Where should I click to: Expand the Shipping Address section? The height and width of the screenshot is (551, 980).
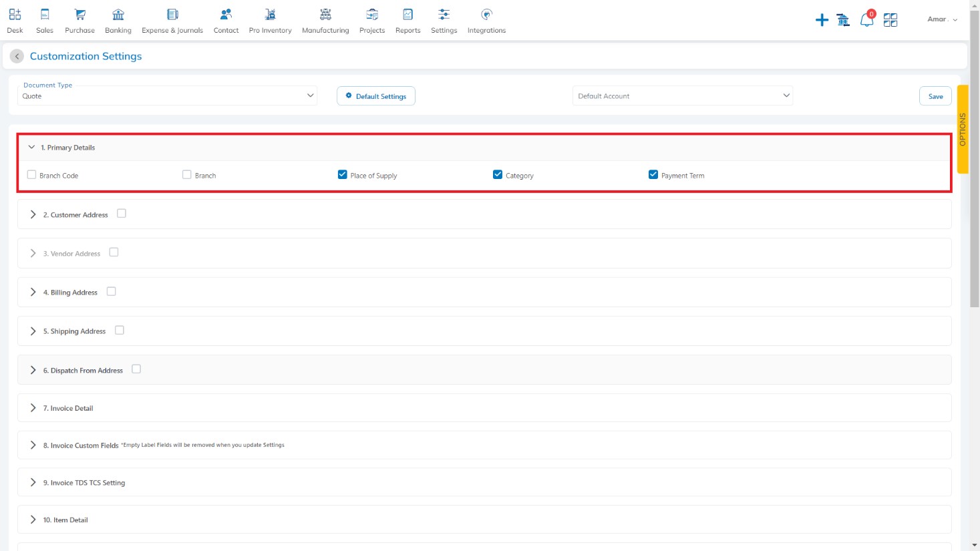pos(33,331)
